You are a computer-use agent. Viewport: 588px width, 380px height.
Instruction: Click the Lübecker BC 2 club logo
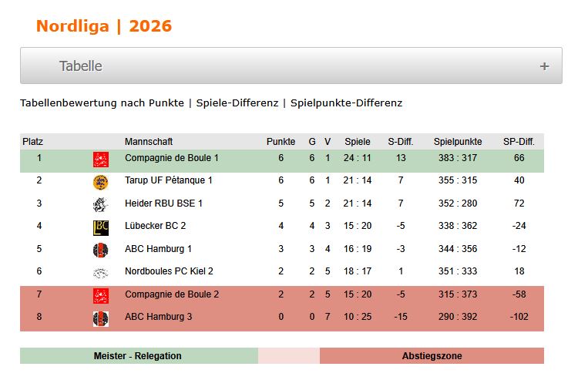101,227
